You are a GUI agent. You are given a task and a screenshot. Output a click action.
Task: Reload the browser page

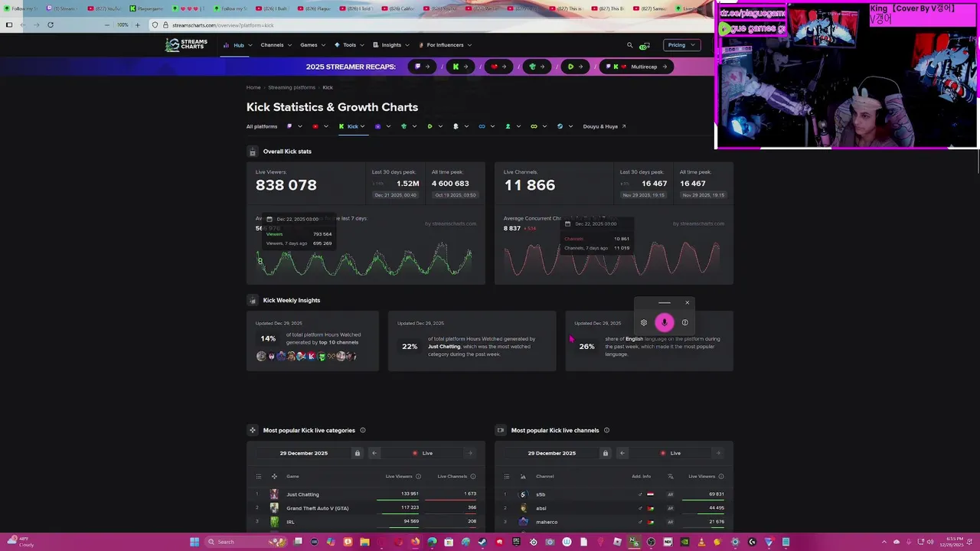pyautogui.click(x=51, y=24)
